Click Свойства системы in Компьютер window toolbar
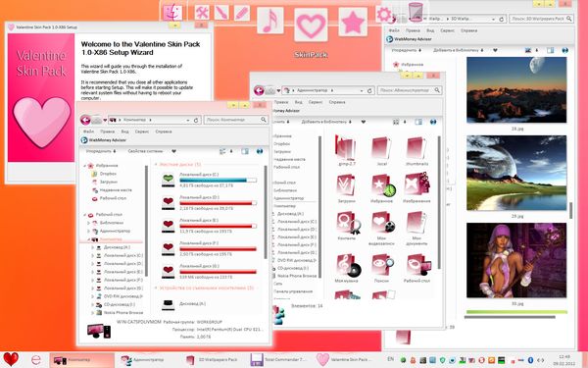This screenshot has height=368, width=588. (x=145, y=151)
